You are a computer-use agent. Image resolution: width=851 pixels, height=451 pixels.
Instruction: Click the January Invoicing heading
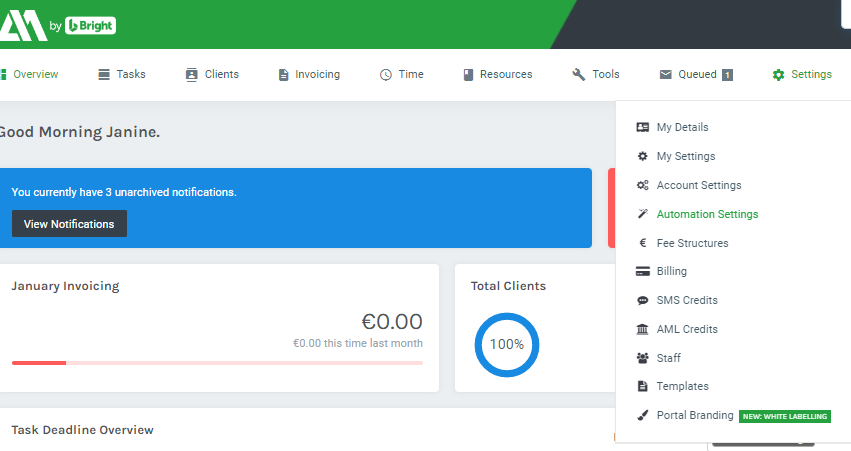click(x=65, y=286)
